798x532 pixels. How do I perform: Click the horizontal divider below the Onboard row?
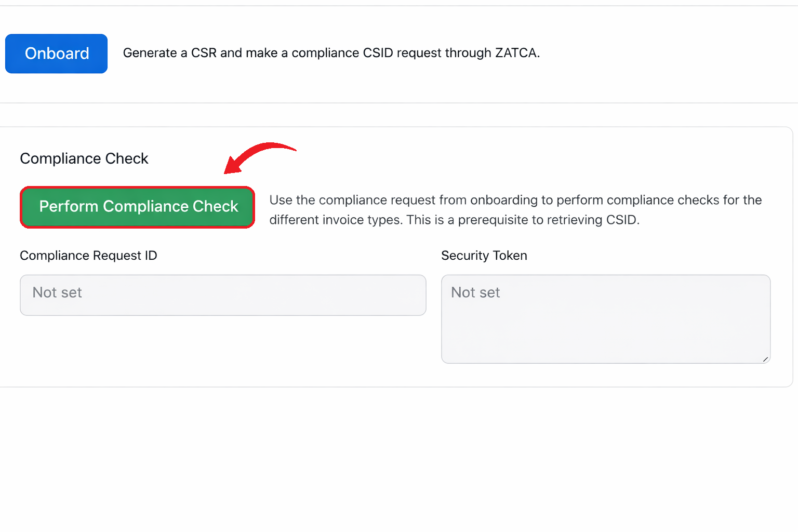pos(399,103)
